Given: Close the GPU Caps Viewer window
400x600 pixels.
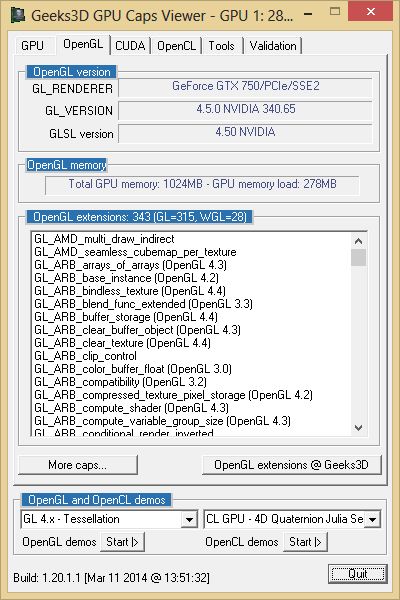Looking at the screenshot, I should click(370, 11).
